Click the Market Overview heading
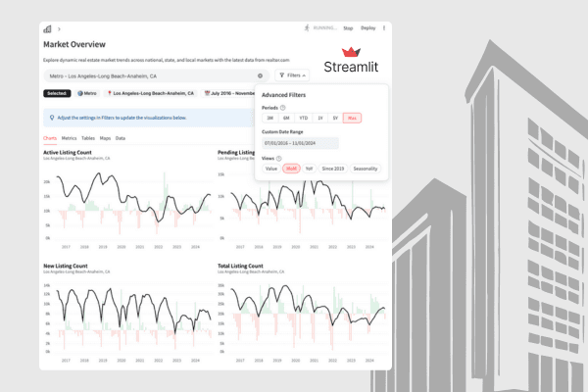This screenshot has height=392, width=588. point(74,44)
